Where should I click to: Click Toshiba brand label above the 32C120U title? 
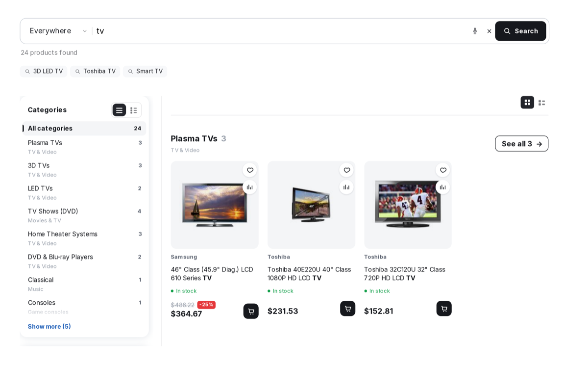pos(375,257)
